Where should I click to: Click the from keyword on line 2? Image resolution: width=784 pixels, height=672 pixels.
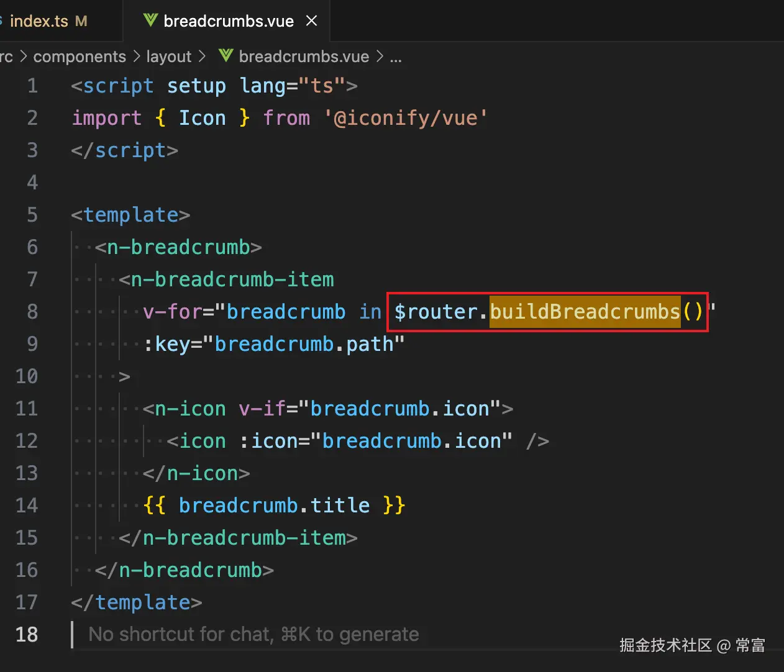click(x=286, y=118)
